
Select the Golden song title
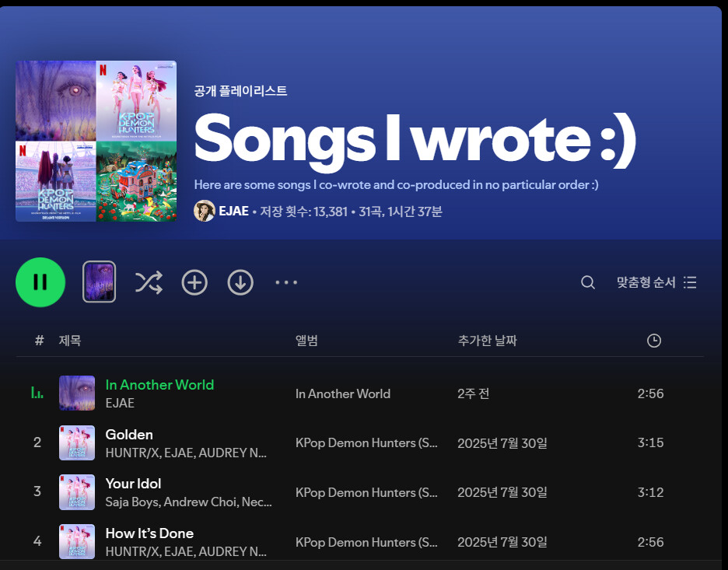129,435
